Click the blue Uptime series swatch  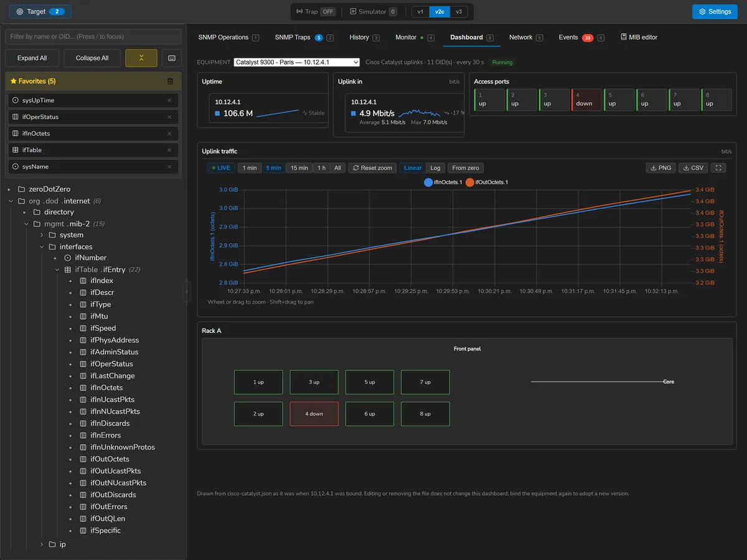point(218,113)
